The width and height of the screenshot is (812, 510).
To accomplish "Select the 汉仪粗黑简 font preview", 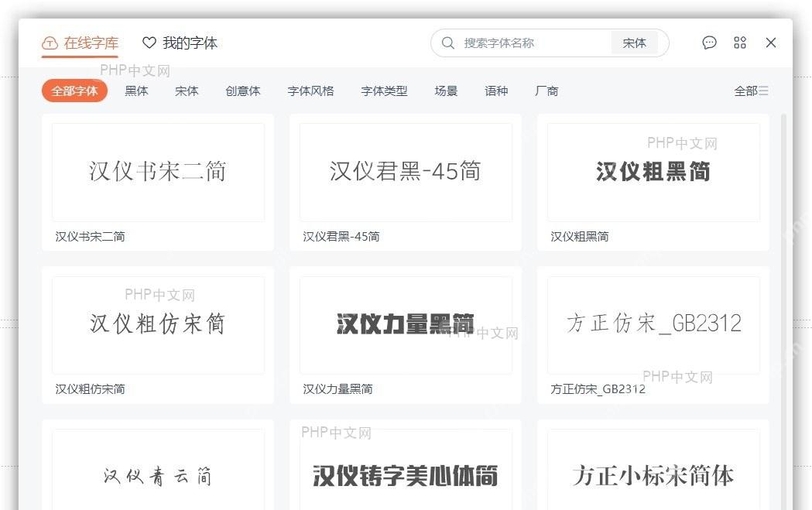I will pos(653,173).
